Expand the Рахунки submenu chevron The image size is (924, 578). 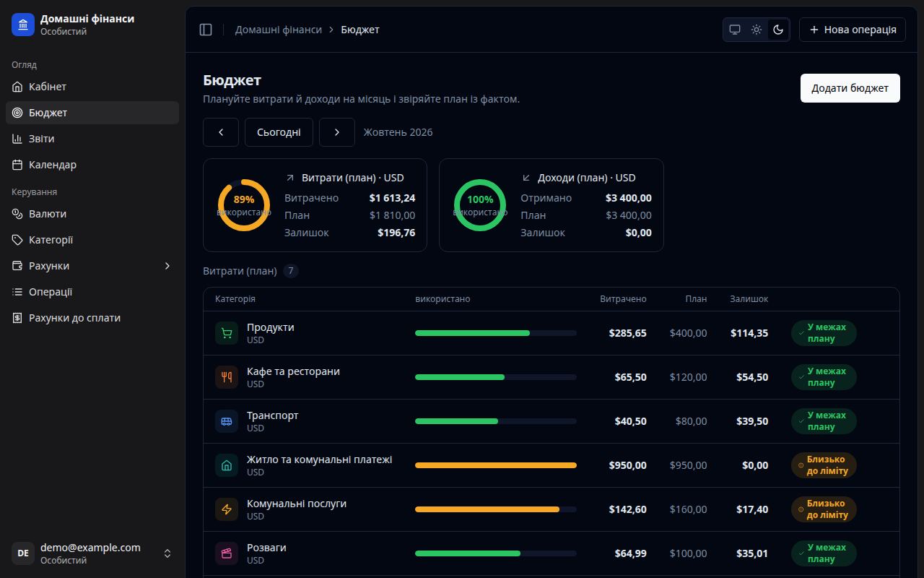(167, 266)
